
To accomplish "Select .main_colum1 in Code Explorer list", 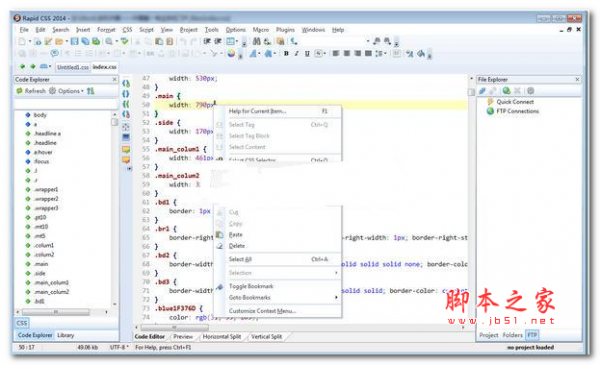I will tap(51, 283).
